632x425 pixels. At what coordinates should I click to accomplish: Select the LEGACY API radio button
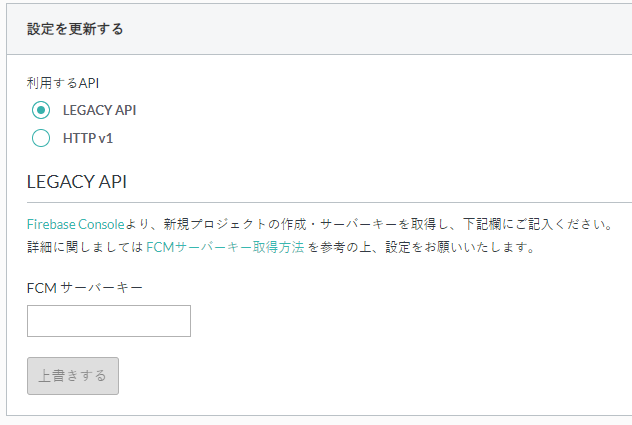(x=41, y=110)
